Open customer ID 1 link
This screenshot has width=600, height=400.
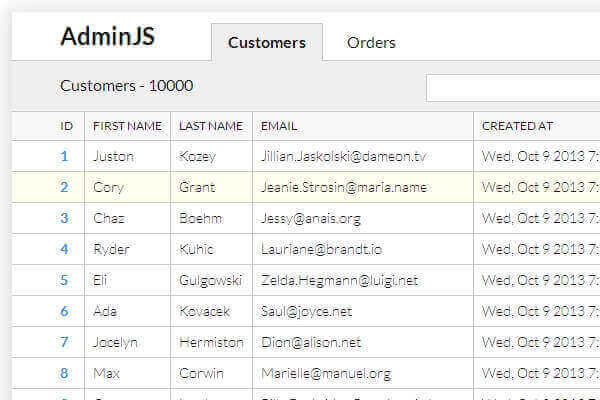64,156
